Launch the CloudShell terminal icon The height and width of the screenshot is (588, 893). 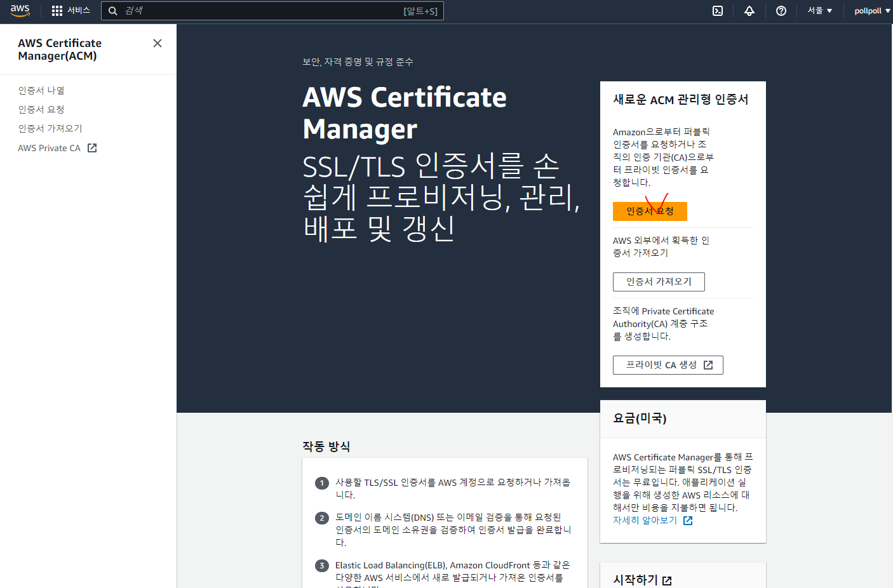(x=718, y=11)
